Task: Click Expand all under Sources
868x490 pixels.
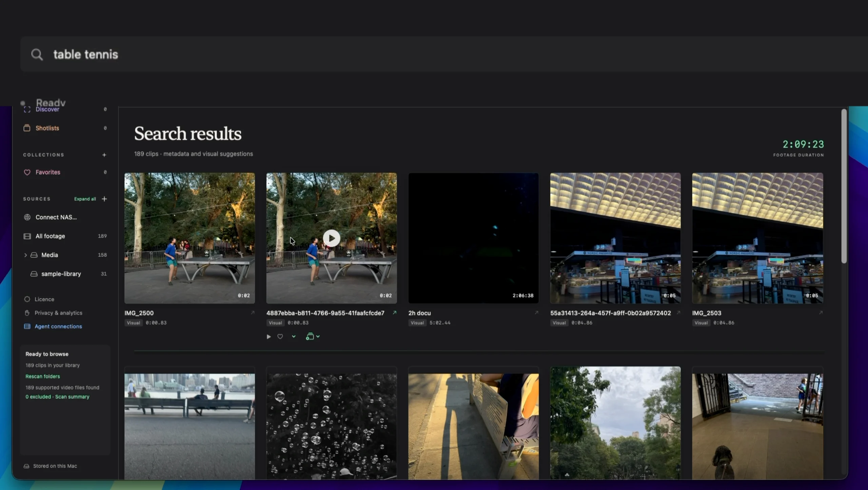Action: pyautogui.click(x=85, y=199)
